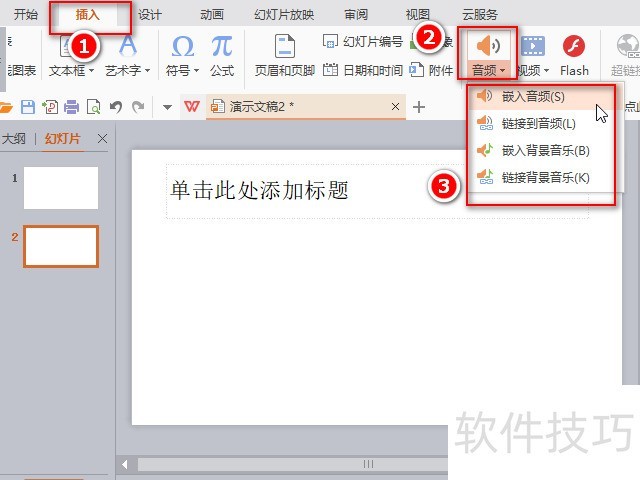Click the 音频 speaker icon

pyautogui.click(x=488, y=45)
